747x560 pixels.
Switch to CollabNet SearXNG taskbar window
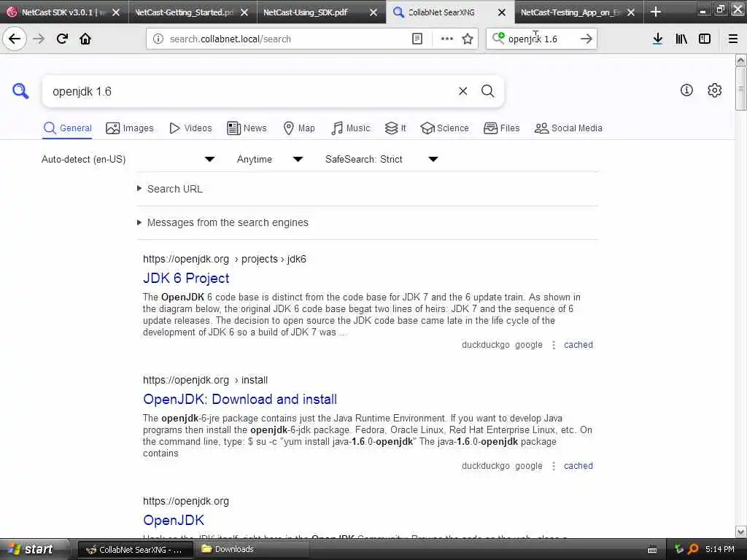point(135,550)
